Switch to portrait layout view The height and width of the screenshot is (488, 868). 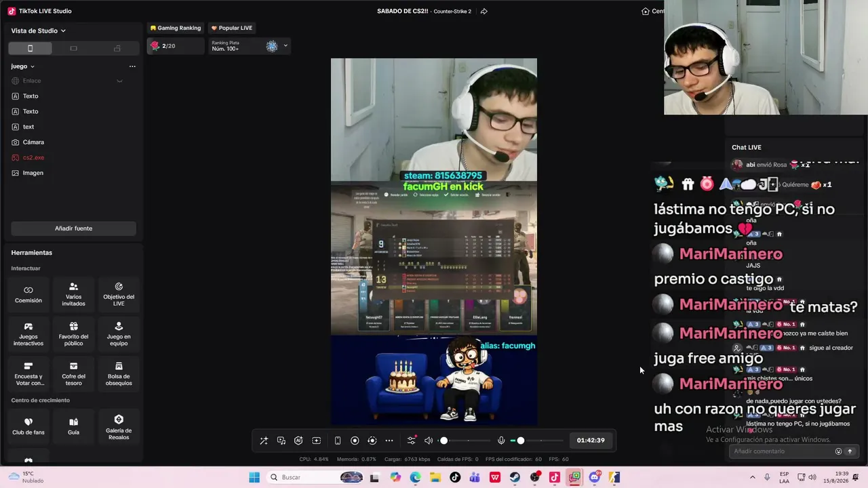tap(30, 48)
